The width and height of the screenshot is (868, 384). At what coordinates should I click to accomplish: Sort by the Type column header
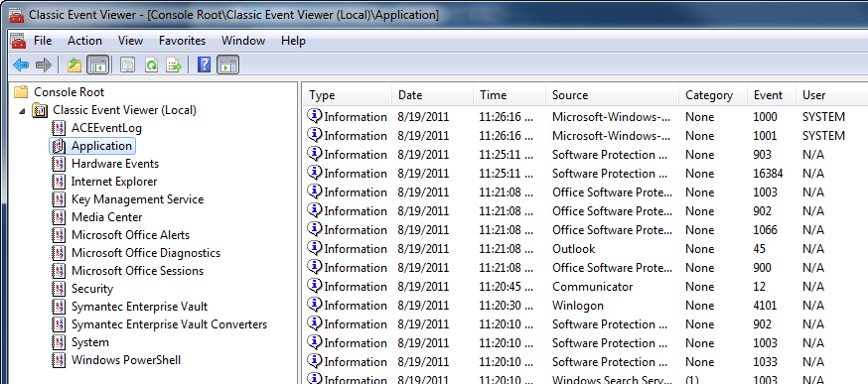point(348,95)
